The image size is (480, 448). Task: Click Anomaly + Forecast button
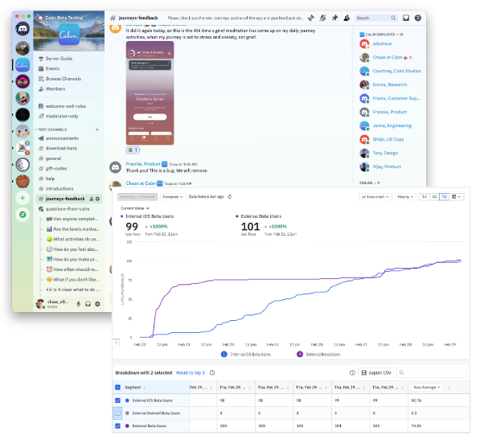(x=137, y=196)
